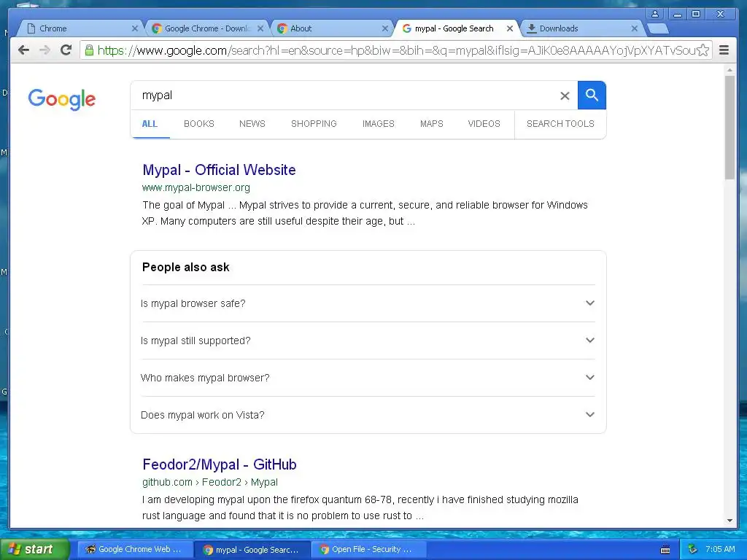The image size is (747, 560).
Task: Select the All search filter
Action: (x=150, y=124)
